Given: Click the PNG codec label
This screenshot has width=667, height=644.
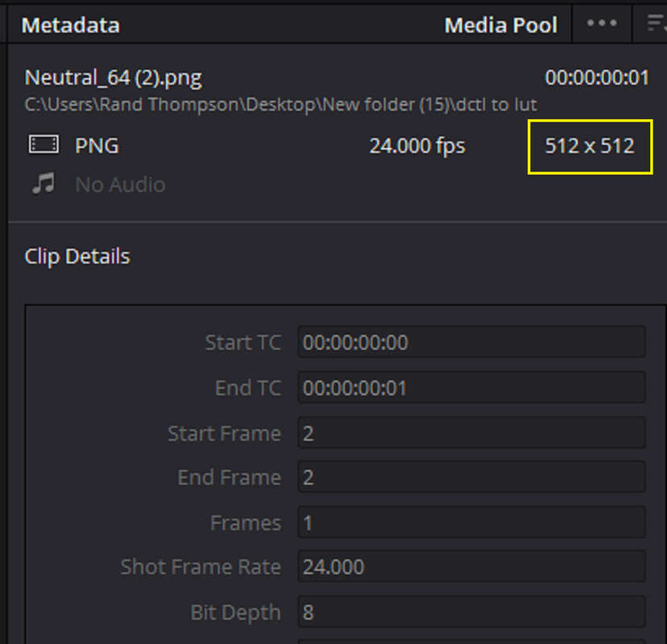Looking at the screenshot, I should 97,146.
